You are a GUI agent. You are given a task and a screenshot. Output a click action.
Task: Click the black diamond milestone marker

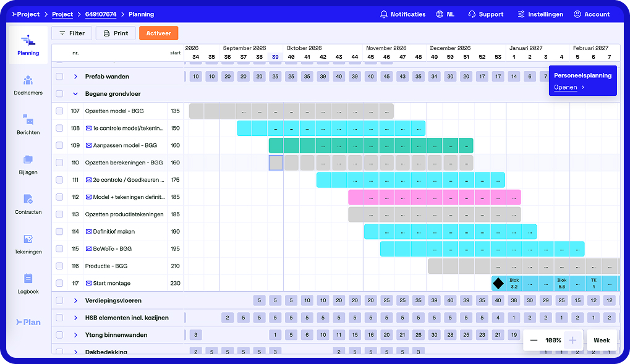498,283
